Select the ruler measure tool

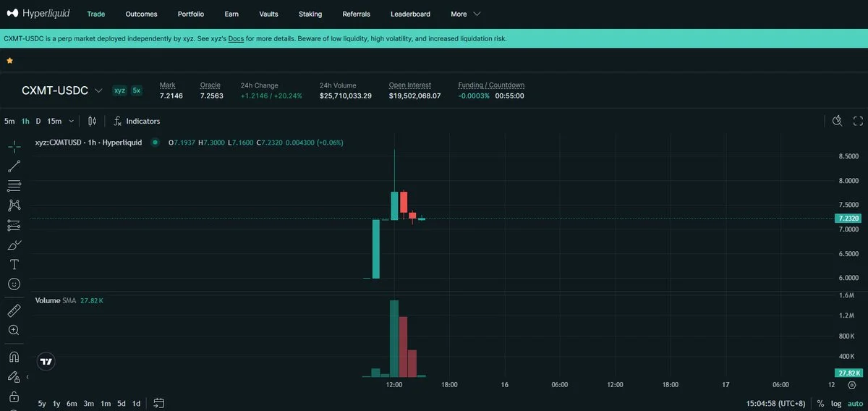coord(14,310)
